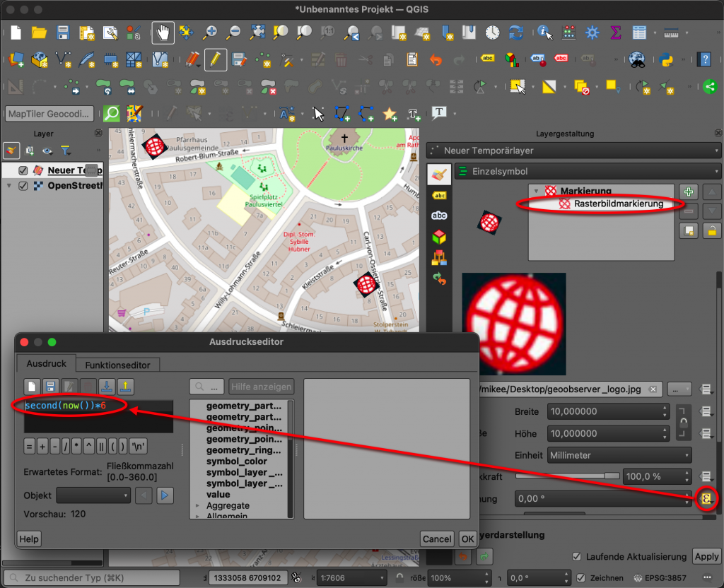
Task: Click Cancel in the Ausdruckseditor
Action: tap(437, 539)
